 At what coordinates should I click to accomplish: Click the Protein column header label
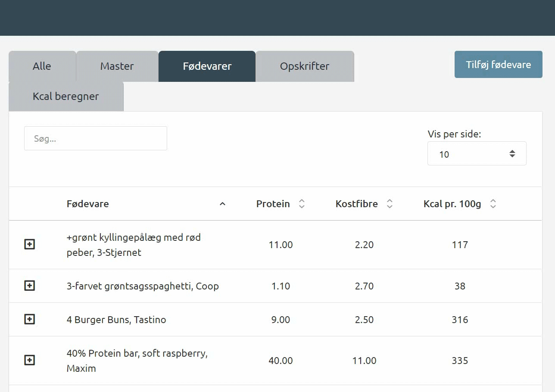[273, 204]
